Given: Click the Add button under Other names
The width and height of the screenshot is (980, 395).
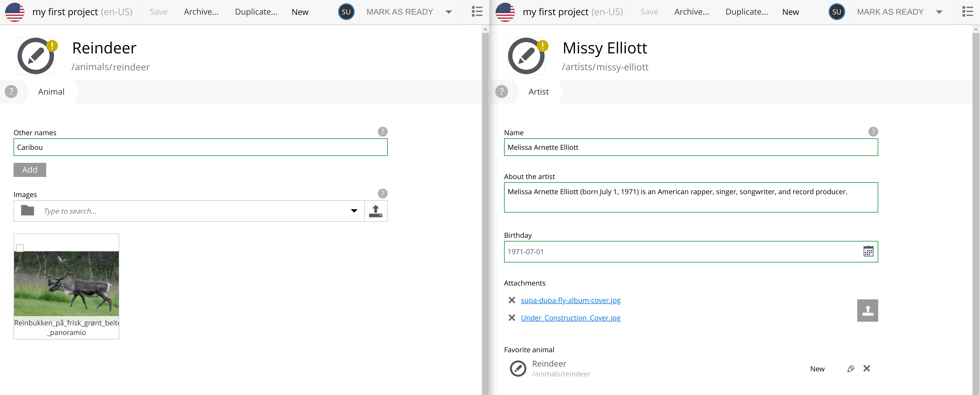Looking at the screenshot, I should 30,170.
